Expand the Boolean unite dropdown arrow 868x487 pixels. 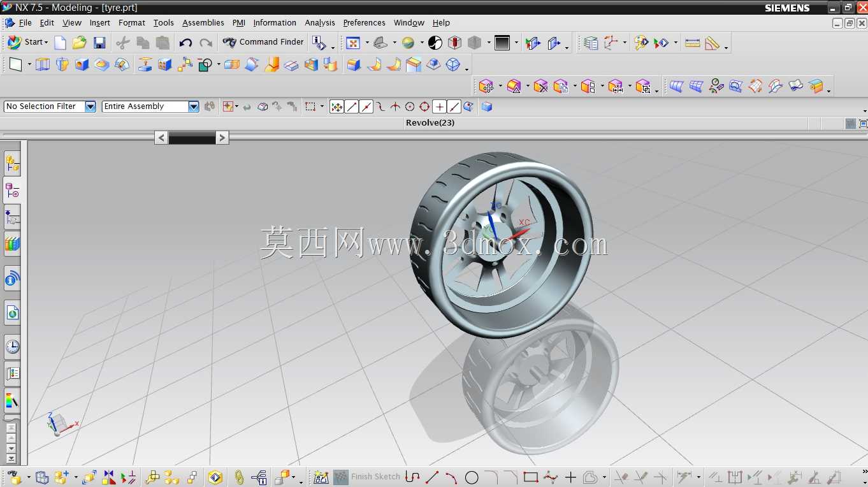tap(219, 65)
